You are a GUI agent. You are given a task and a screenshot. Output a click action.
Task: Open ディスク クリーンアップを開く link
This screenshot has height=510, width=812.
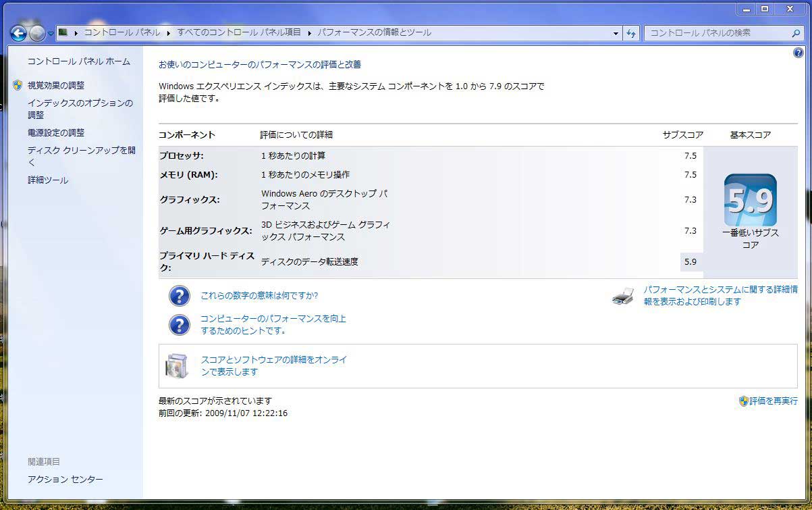82,156
